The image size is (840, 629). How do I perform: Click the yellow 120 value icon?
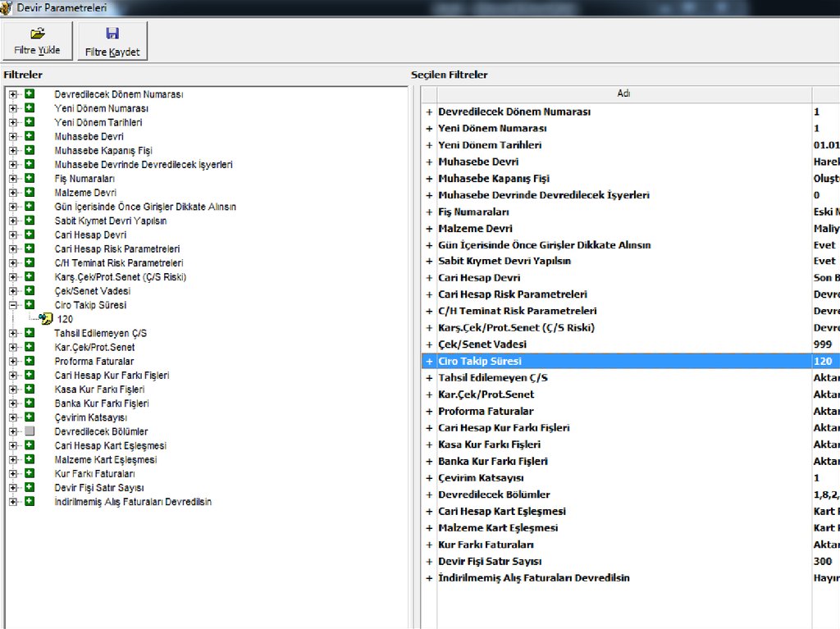pyautogui.click(x=46, y=319)
